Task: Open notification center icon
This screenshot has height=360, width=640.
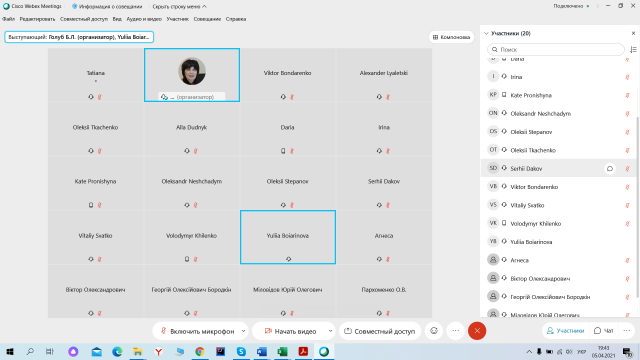Action: (628, 351)
